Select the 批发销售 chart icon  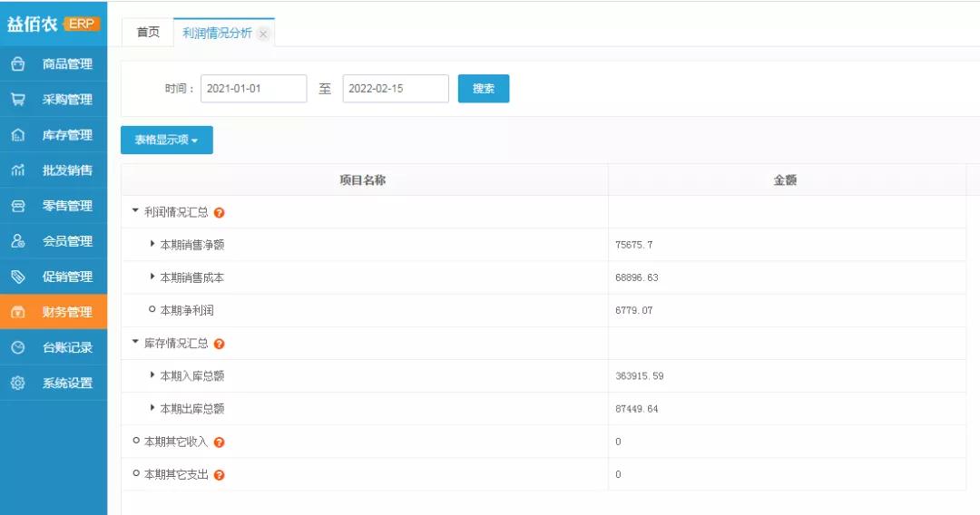17,170
